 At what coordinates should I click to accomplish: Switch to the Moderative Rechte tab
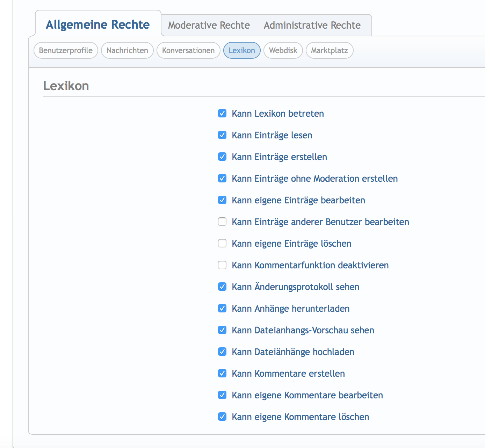tap(209, 25)
